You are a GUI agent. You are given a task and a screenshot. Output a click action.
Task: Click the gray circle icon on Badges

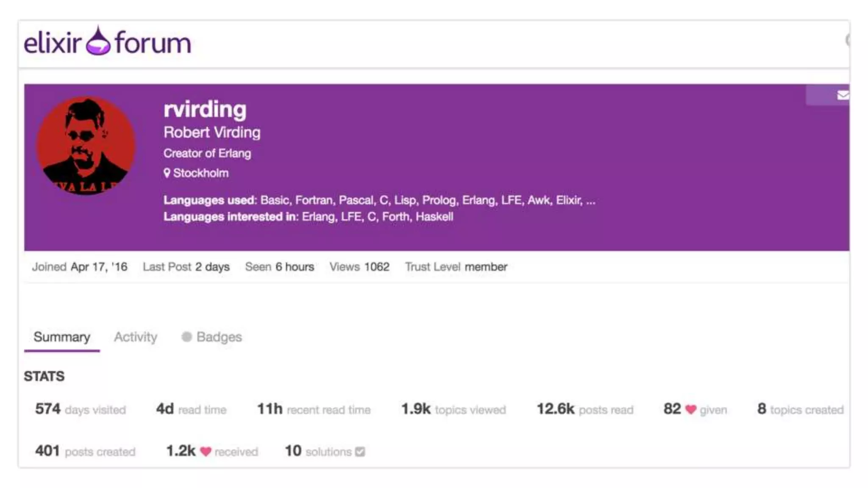pyautogui.click(x=186, y=337)
